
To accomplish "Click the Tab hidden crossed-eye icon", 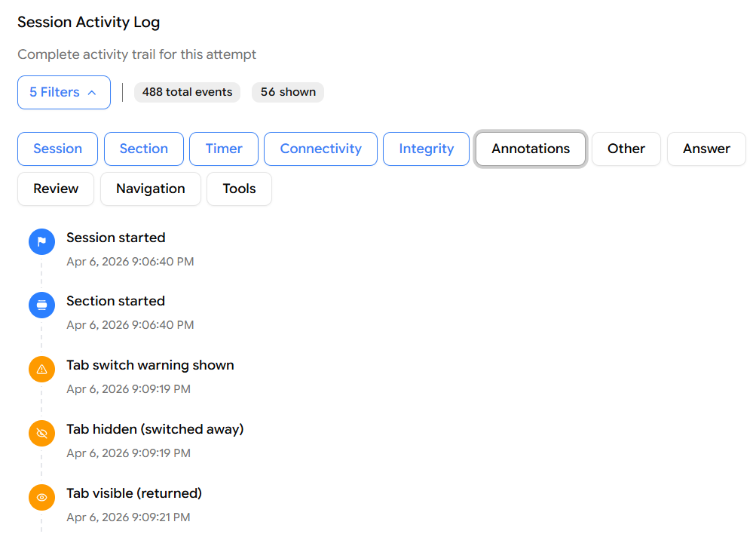I will [41, 434].
